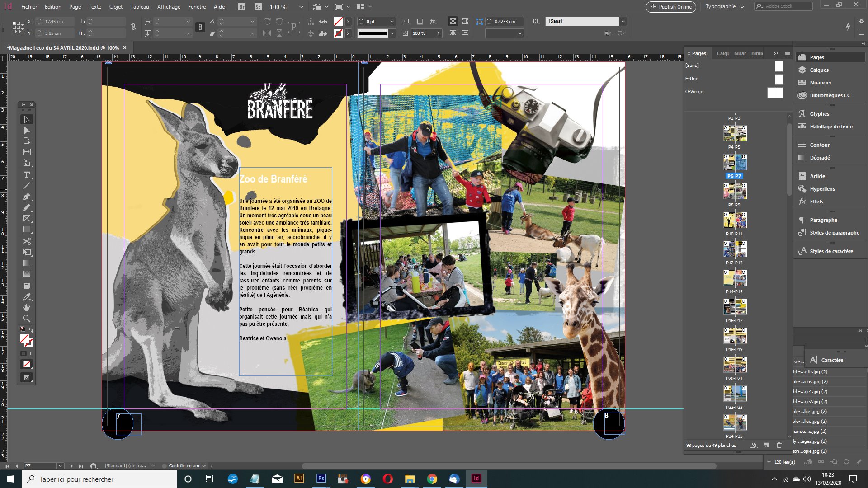
Task: Select the Type tool
Action: 27,175
